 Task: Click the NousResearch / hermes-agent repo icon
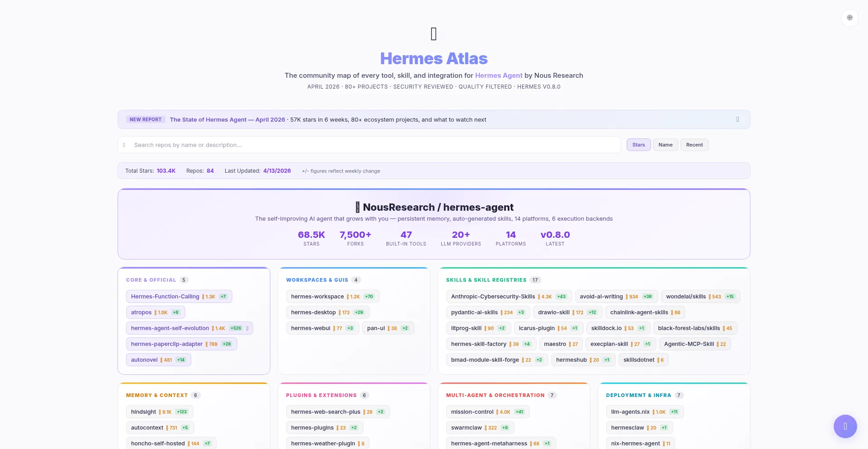pyautogui.click(x=358, y=207)
